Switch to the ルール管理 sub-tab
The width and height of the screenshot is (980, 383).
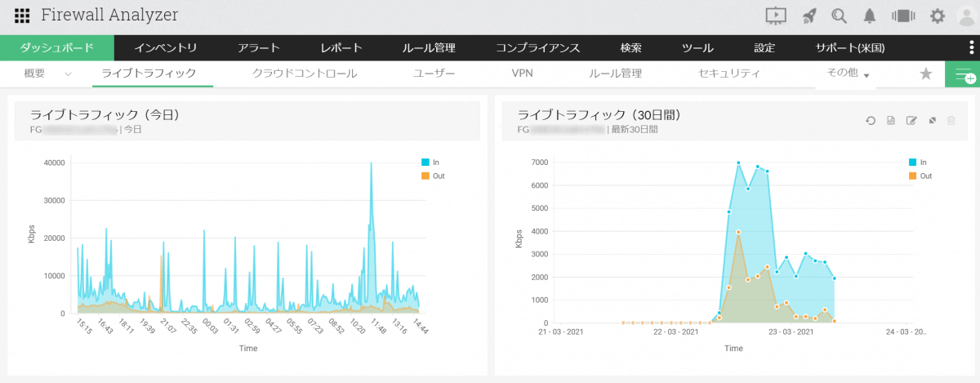(x=615, y=73)
